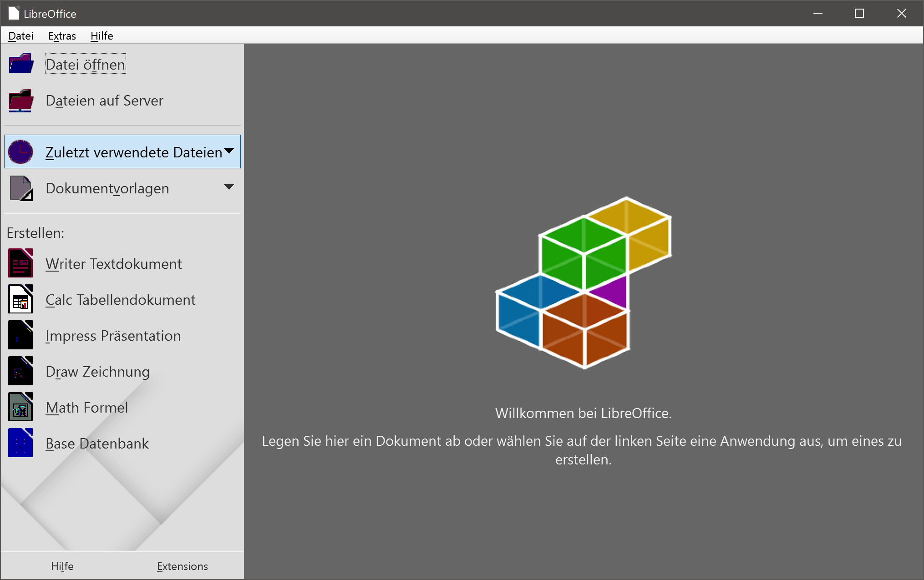Click the Writer document icon
The image size is (924, 580).
(21, 263)
